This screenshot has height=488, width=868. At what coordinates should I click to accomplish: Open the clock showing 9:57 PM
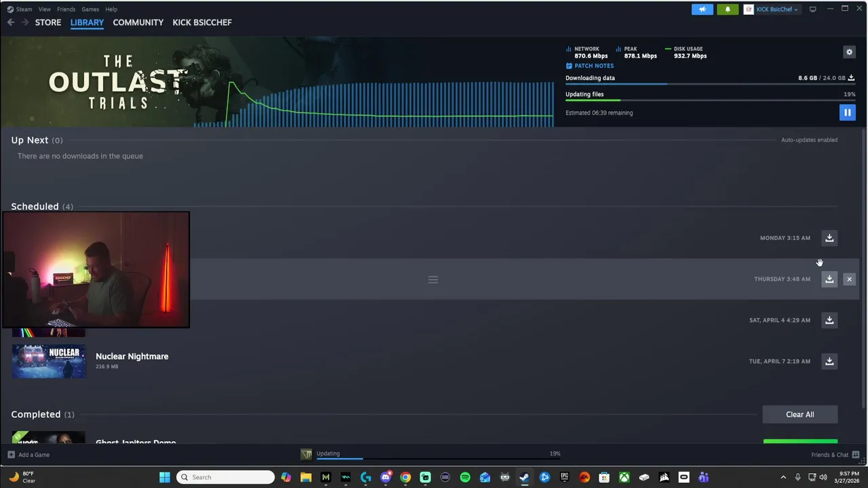pyautogui.click(x=848, y=477)
